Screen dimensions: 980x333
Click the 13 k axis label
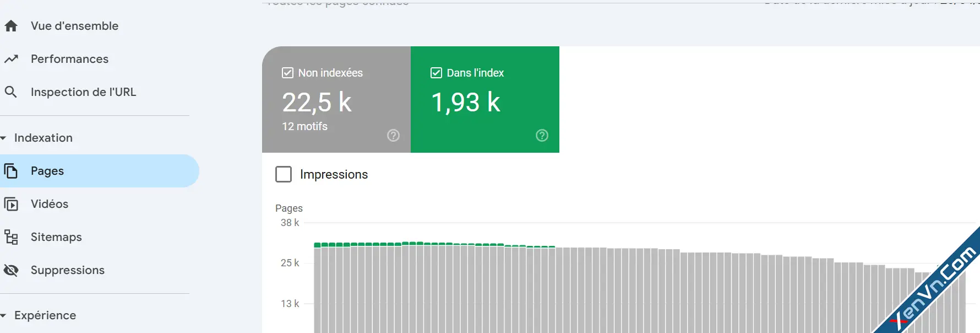coord(290,304)
